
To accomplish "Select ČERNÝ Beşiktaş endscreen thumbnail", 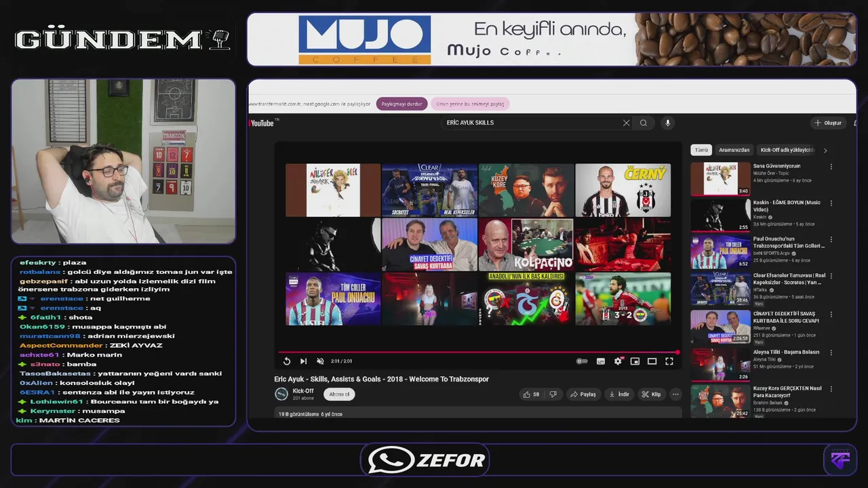I will click(623, 190).
